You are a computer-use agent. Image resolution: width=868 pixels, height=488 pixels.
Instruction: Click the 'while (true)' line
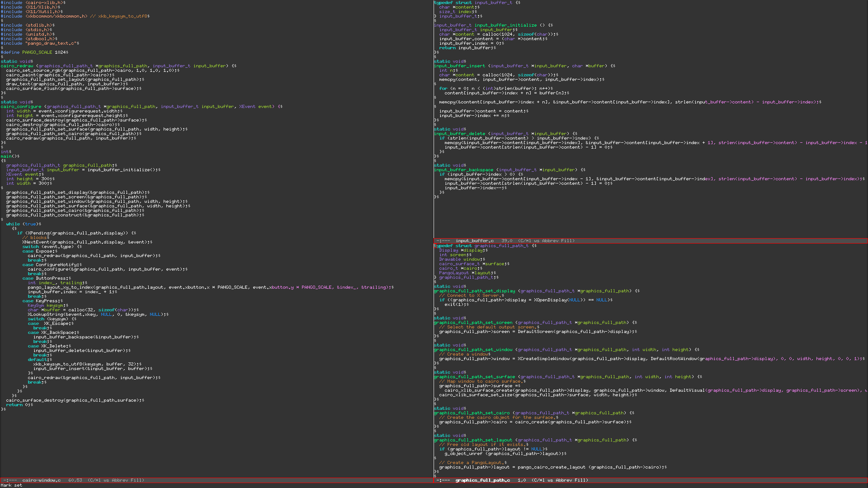point(24,224)
